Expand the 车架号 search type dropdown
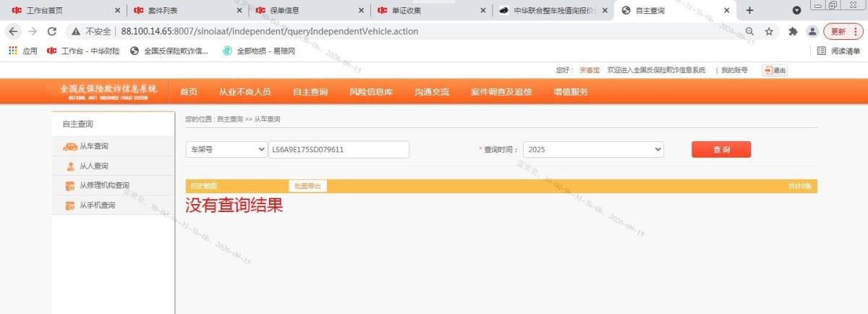This screenshot has height=314, width=868. [226, 149]
